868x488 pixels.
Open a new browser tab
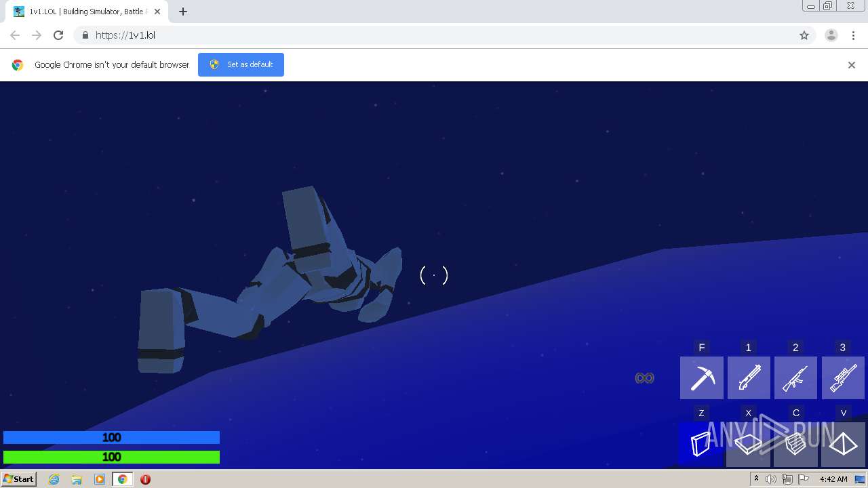pos(183,12)
